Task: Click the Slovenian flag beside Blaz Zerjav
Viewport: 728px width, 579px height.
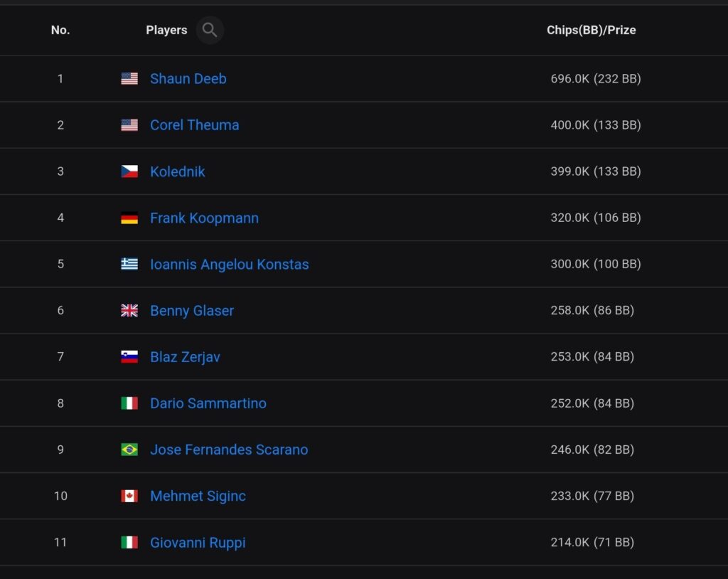Action: [x=129, y=357]
